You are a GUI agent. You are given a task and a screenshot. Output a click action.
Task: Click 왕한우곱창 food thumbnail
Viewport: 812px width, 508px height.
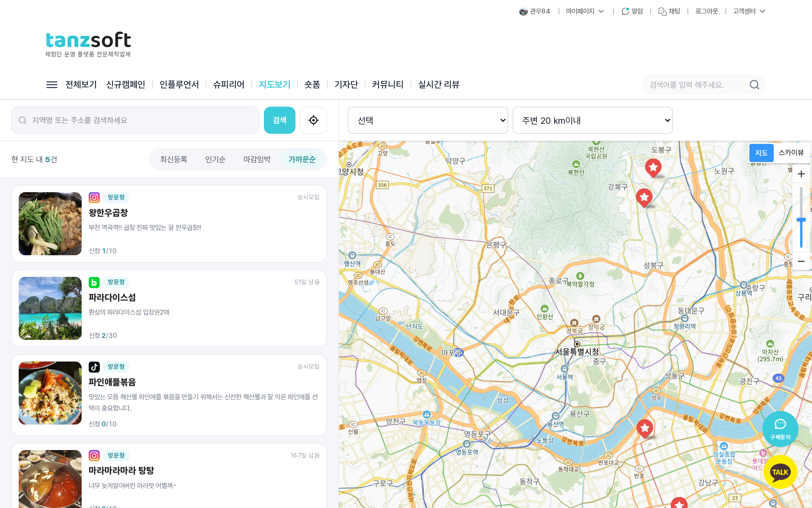tap(50, 224)
